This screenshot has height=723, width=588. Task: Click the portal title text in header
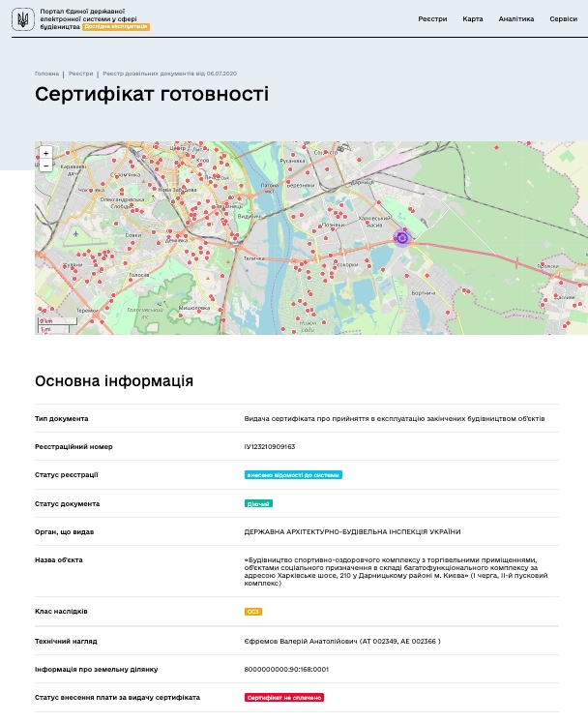pos(88,19)
